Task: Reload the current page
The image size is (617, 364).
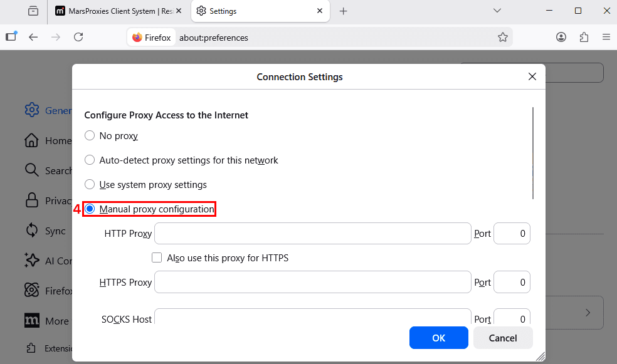Action: (x=78, y=37)
